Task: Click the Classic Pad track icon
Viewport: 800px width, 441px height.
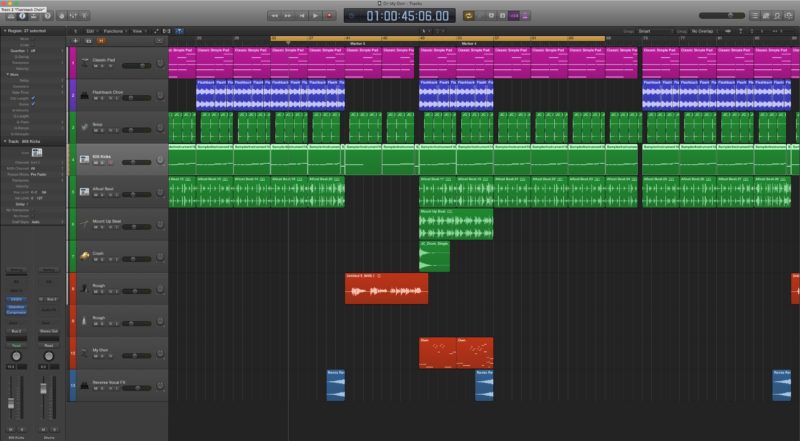Action: 84,62
